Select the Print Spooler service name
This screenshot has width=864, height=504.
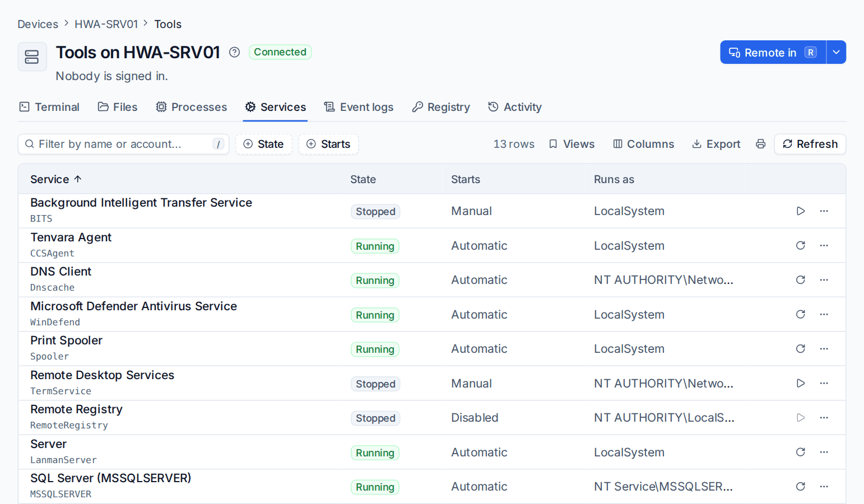[66, 340]
